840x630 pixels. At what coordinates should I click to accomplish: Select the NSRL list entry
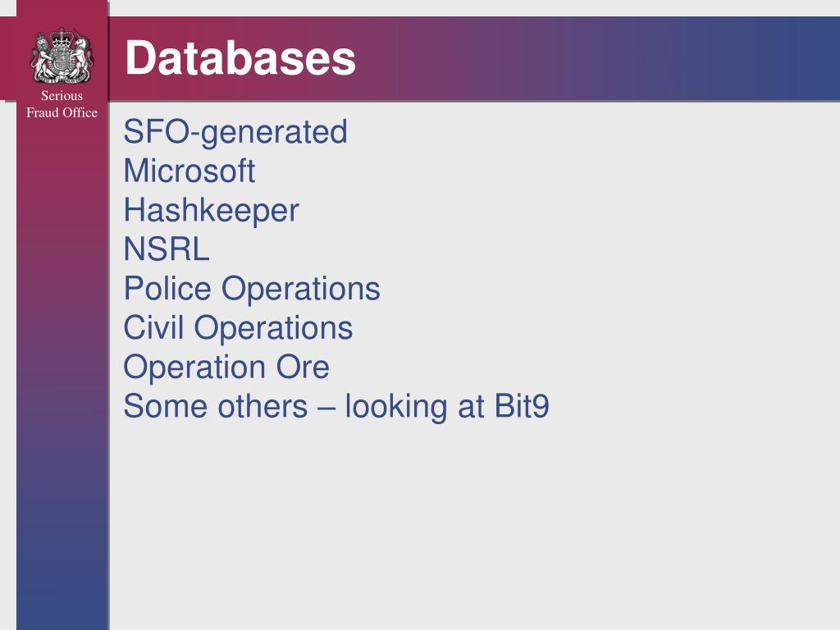coord(166,249)
